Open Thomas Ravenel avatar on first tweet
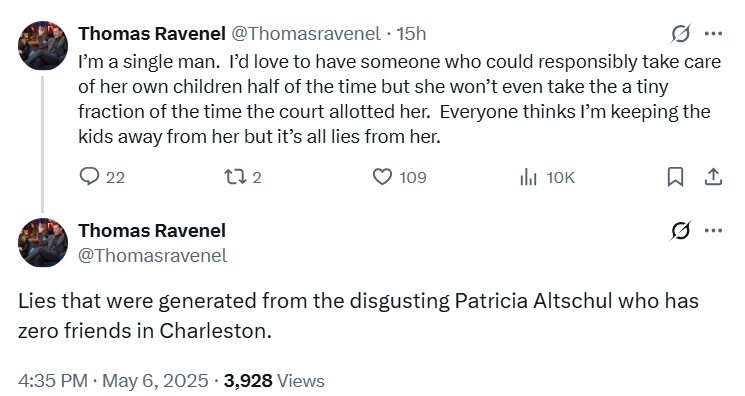The width and height of the screenshot is (745, 396). 43,46
